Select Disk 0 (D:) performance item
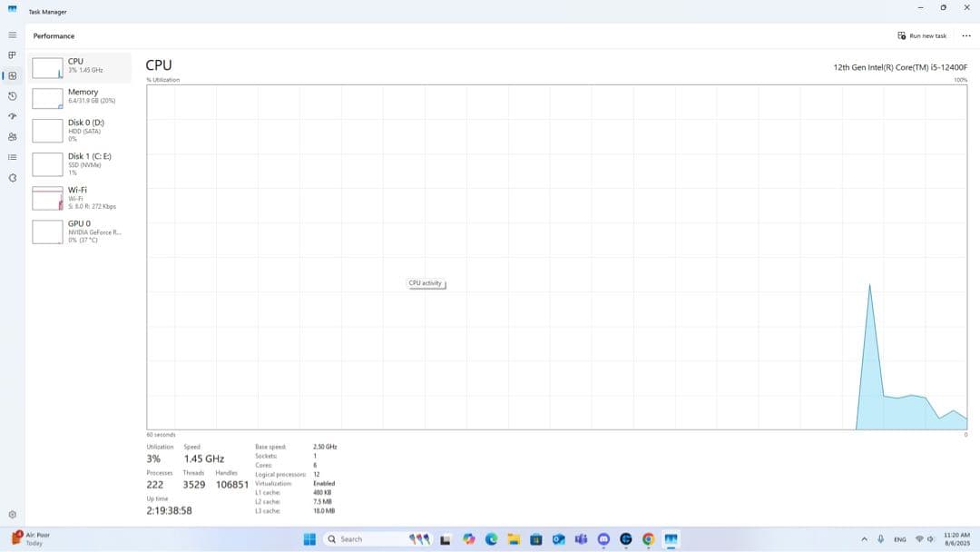This screenshot has height=552, width=980. coord(78,130)
